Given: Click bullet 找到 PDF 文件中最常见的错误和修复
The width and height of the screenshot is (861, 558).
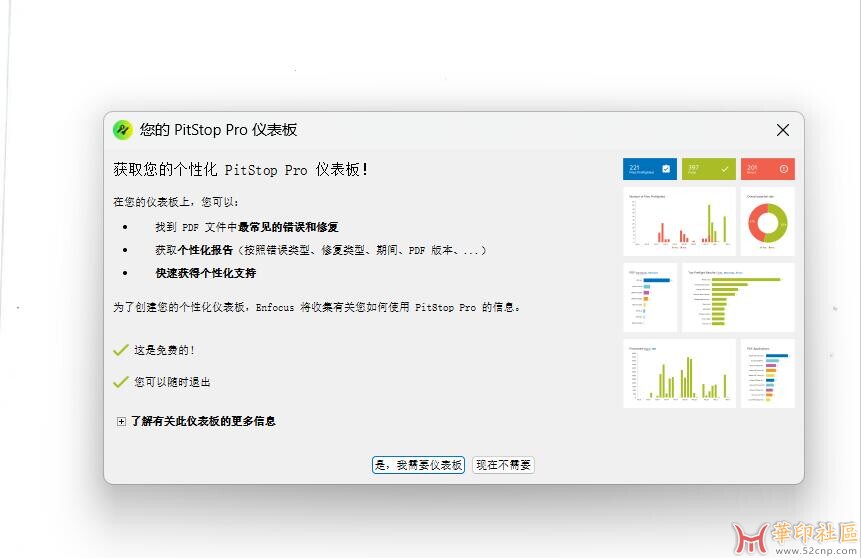Looking at the screenshot, I should (247, 227).
